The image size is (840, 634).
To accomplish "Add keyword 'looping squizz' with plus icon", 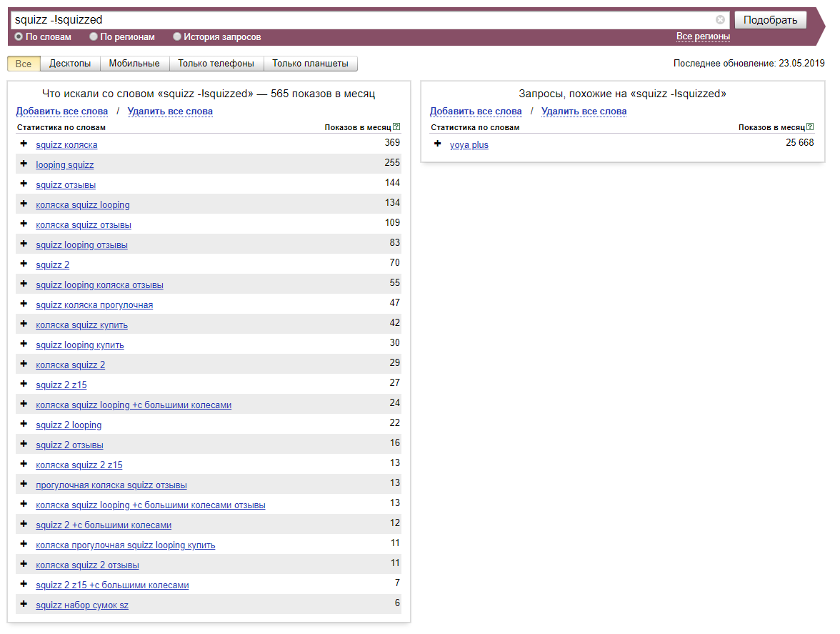I will coord(24,164).
